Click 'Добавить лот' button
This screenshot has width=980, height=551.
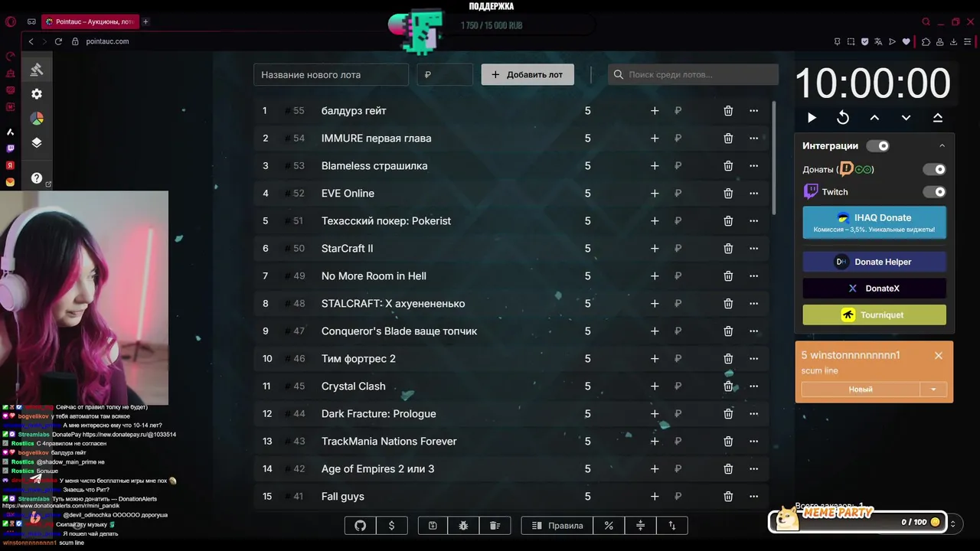528,74
